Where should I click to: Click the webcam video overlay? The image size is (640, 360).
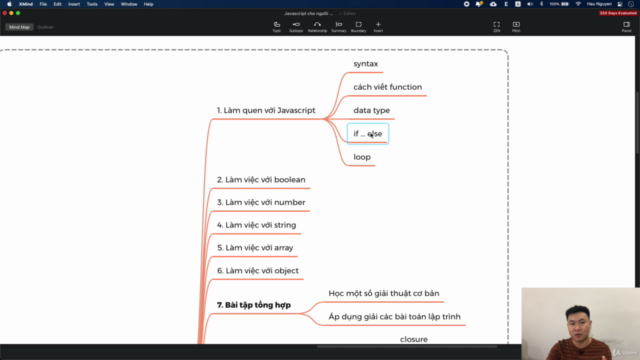(580, 324)
